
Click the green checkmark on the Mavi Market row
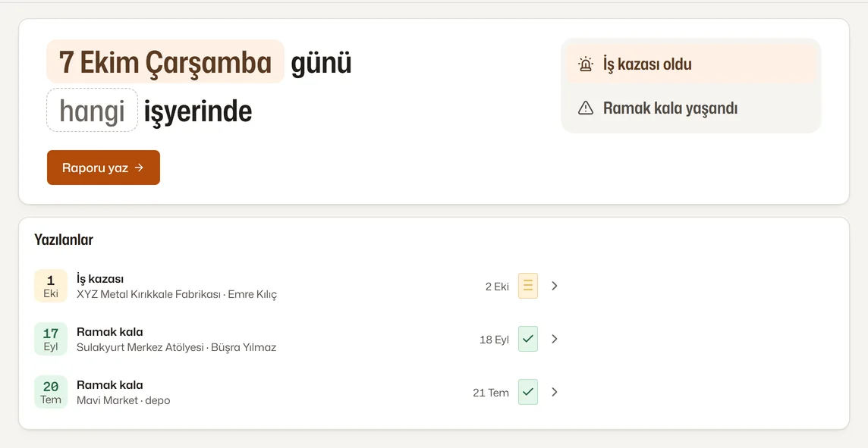(528, 392)
